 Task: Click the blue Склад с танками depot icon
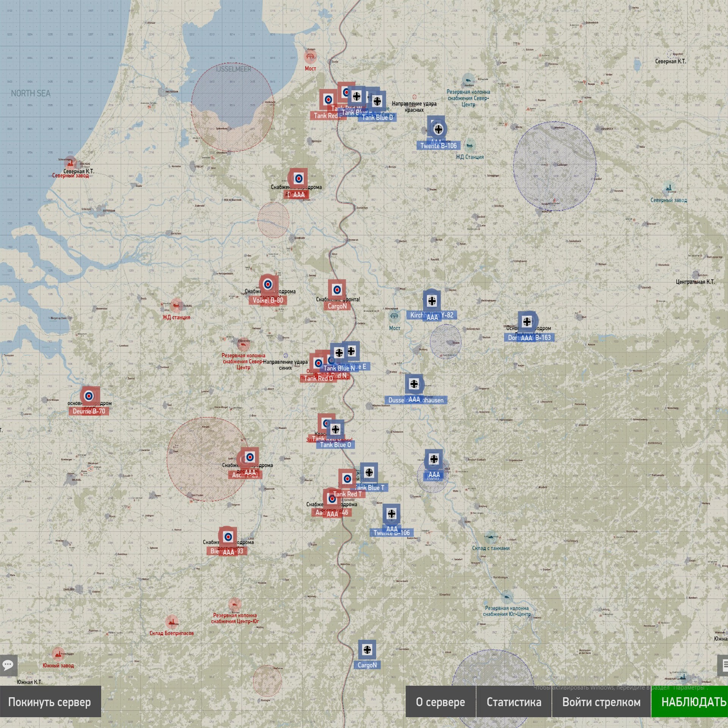491,537
